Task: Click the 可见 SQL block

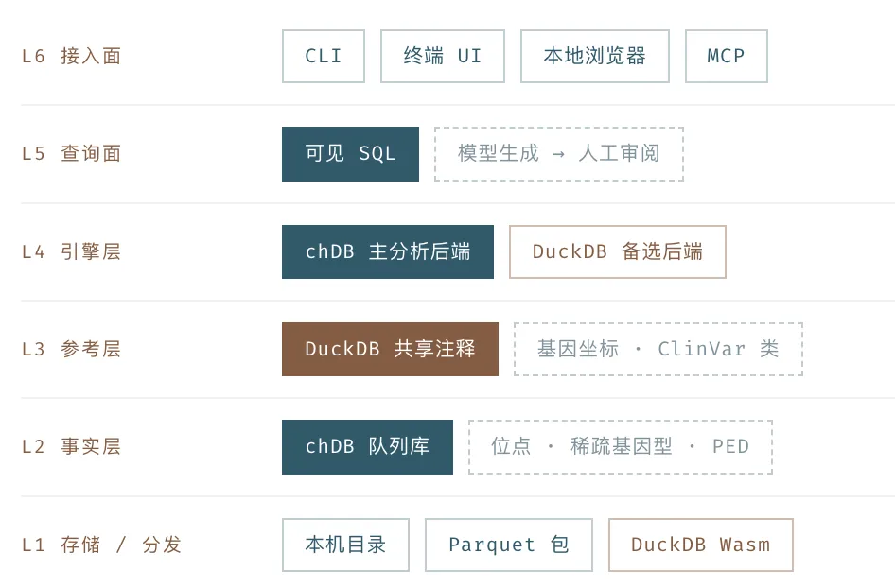Action: click(350, 154)
